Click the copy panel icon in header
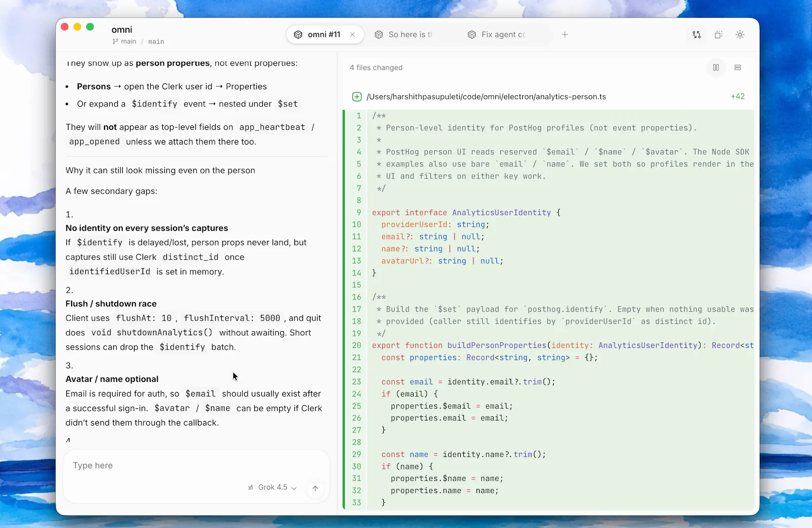Viewport: 812px width, 528px height. click(718, 34)
